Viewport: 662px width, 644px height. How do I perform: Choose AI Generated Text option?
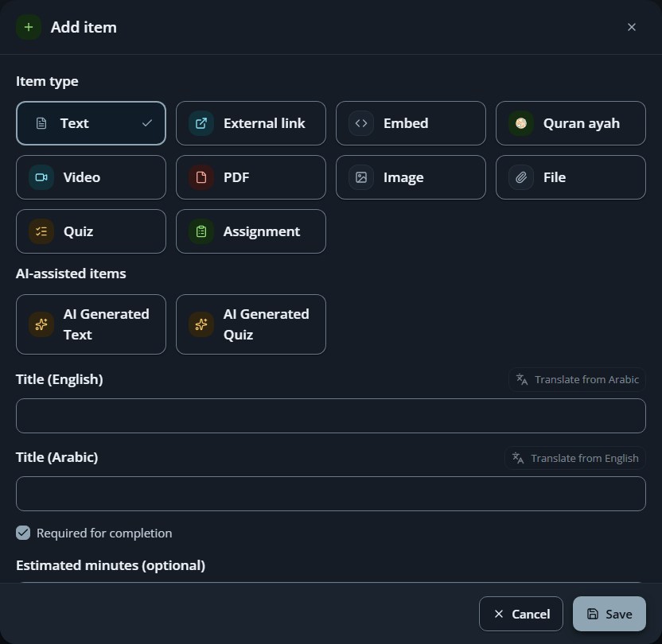coord(91,324)
